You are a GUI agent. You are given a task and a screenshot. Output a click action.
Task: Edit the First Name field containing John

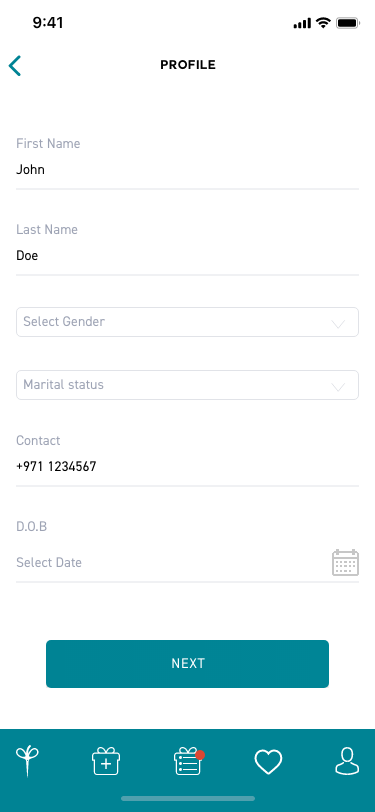coord(188,170)
